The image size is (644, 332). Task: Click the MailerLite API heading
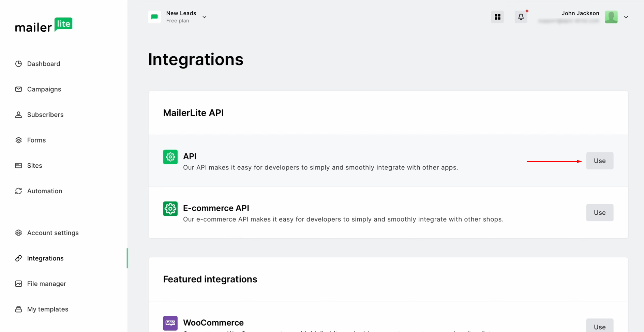(x=193, y=113)
